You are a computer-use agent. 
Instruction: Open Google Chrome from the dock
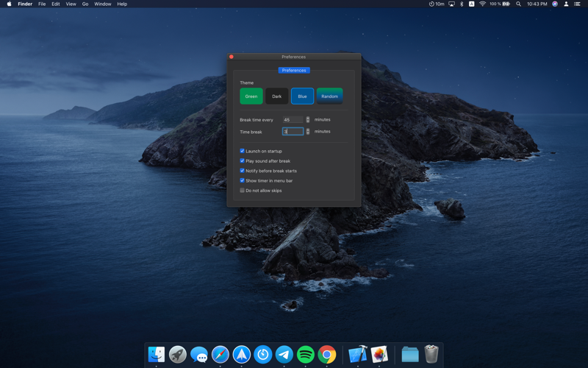coord(327,354)
